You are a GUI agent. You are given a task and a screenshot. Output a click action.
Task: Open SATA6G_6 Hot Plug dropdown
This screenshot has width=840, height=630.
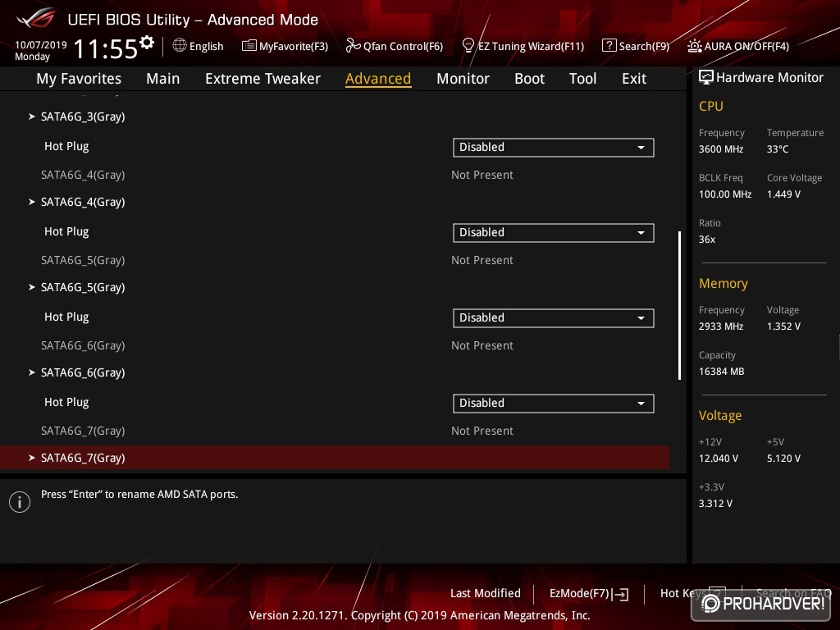[554, 403]
